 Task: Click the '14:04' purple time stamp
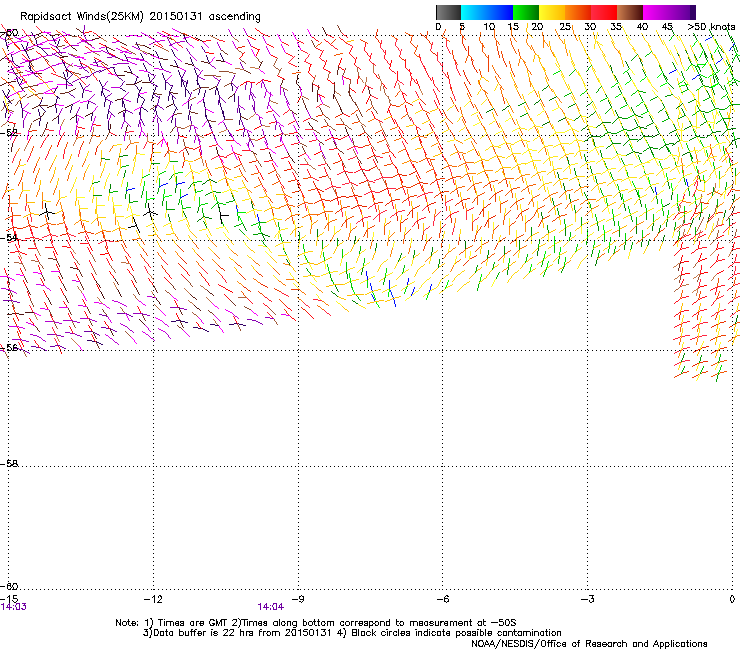click(270, 607)
